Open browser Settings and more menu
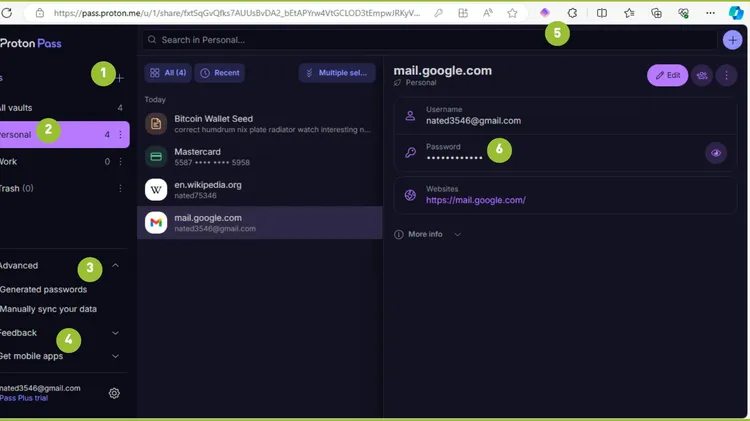750x421 pixels. [x=710, y=13]
